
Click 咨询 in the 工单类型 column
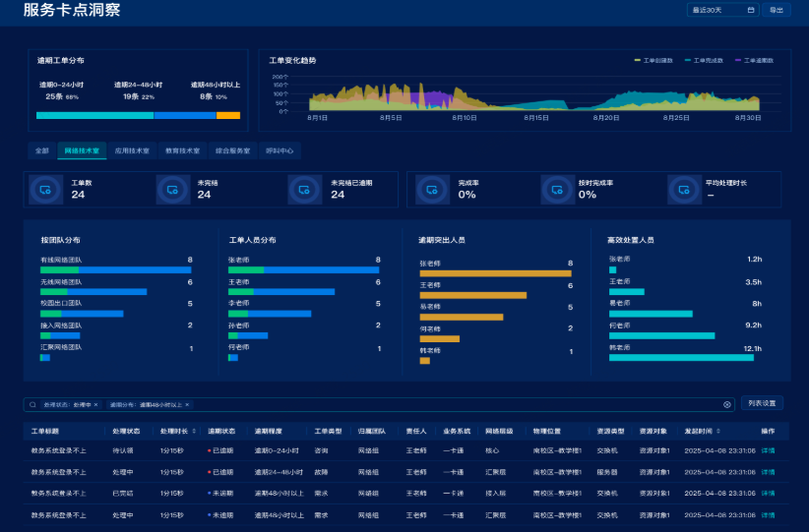pos(322,450)
